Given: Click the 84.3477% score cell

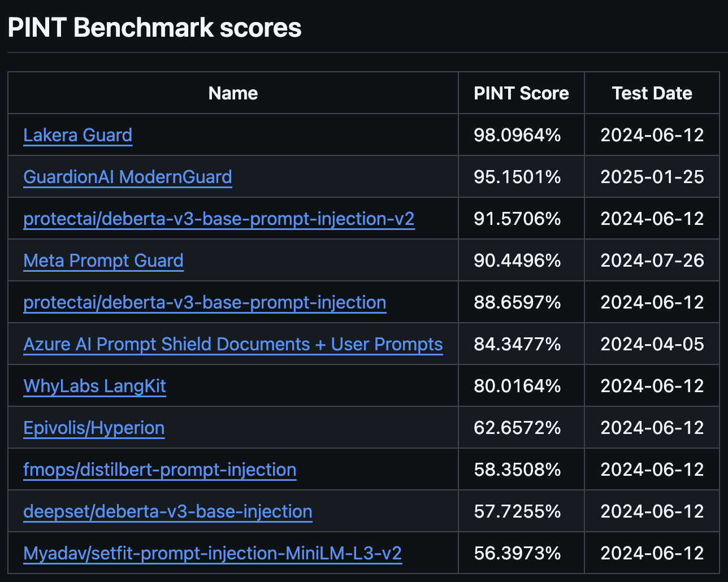Looking at the screenshot, I should (517, 344).
